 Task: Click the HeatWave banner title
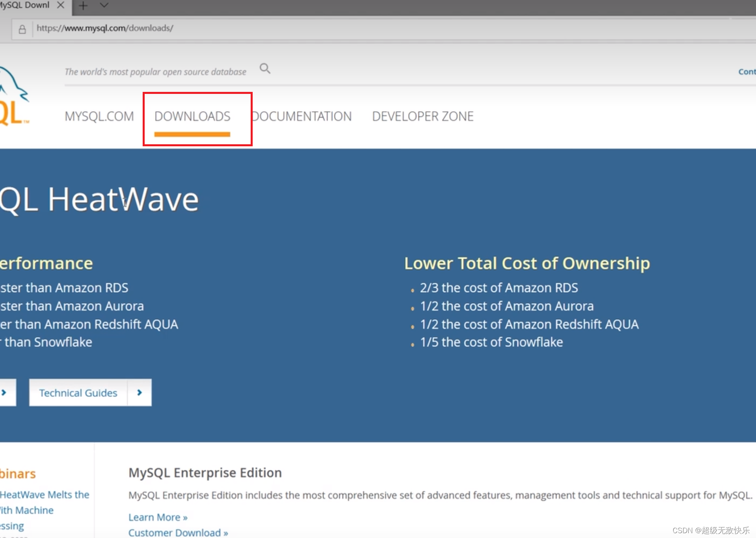point(99,199)
